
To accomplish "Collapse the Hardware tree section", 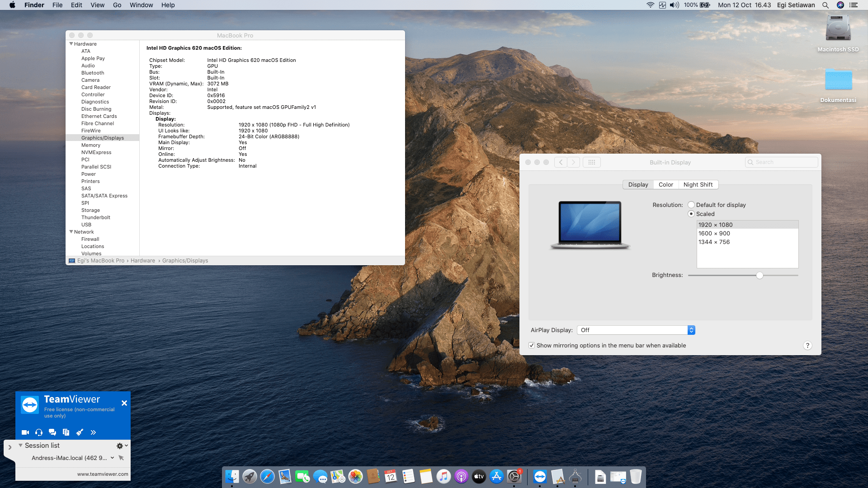I will coord(71,44).
